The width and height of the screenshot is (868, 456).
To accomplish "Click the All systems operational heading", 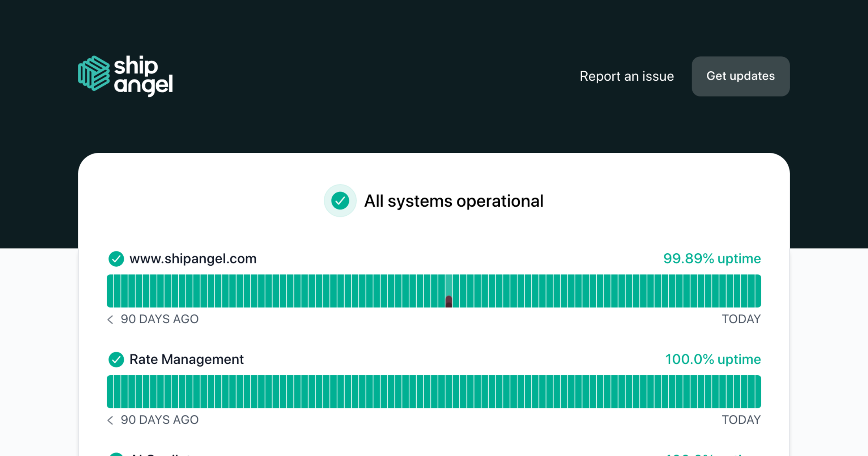I will (x=454, y=201).
